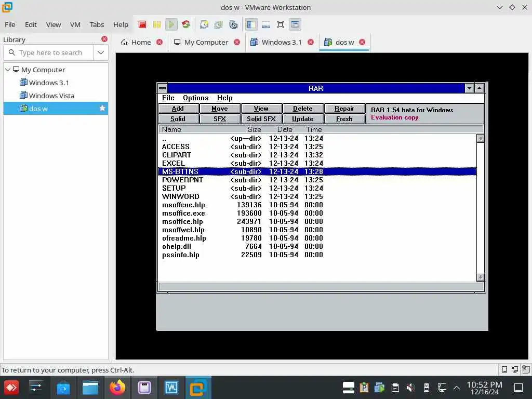The width and height of the screenshot is (532, 399).
Task: Take a snapshot with the clock snapshot icon
Action: click(204, 24)
